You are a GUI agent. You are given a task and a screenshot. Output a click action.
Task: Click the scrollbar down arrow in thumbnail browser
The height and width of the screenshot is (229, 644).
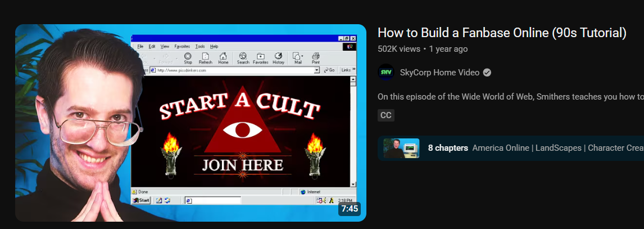tap(353, 184)
